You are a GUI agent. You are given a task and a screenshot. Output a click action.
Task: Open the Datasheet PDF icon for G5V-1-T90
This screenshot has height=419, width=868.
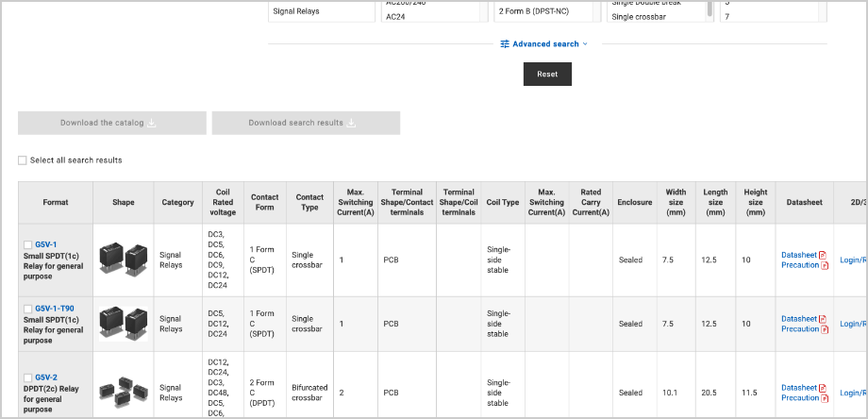pyautogui.click(x=823, y=320)
